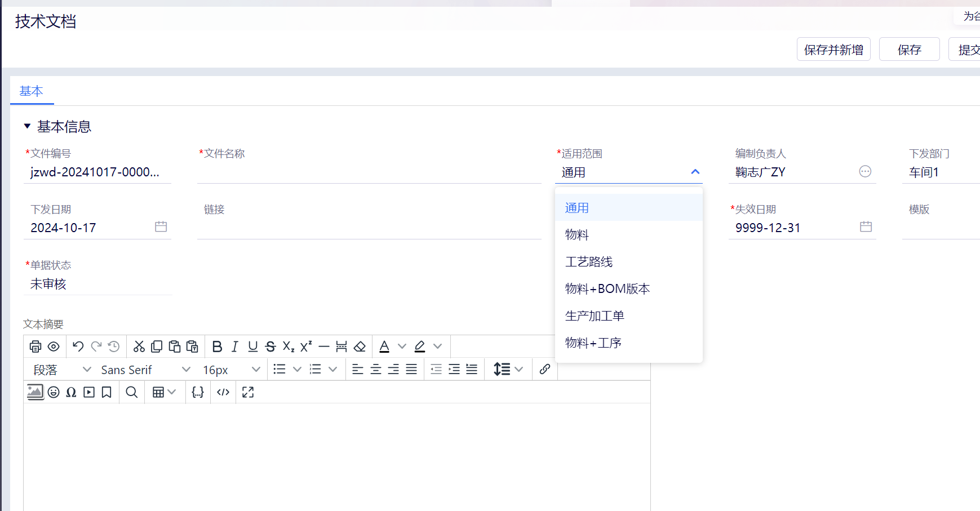The height and width of the screenshot is (511, 980).
Task: Choose 工艺路线 option
Action: click(x=629, y=261)
